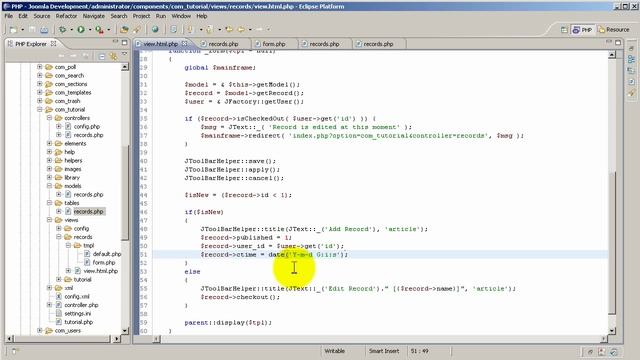
Task: Switch to the PHP perspective
Action: (582, 30)
